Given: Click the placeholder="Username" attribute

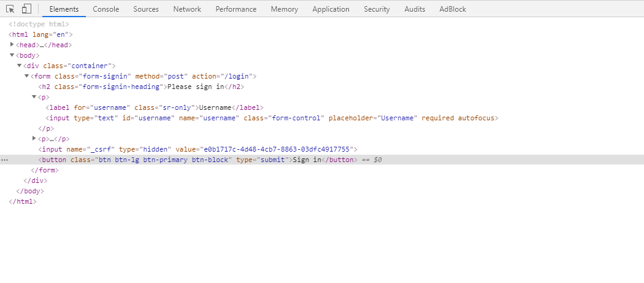Looking at the screenshot, I should [x=374, y=118].
